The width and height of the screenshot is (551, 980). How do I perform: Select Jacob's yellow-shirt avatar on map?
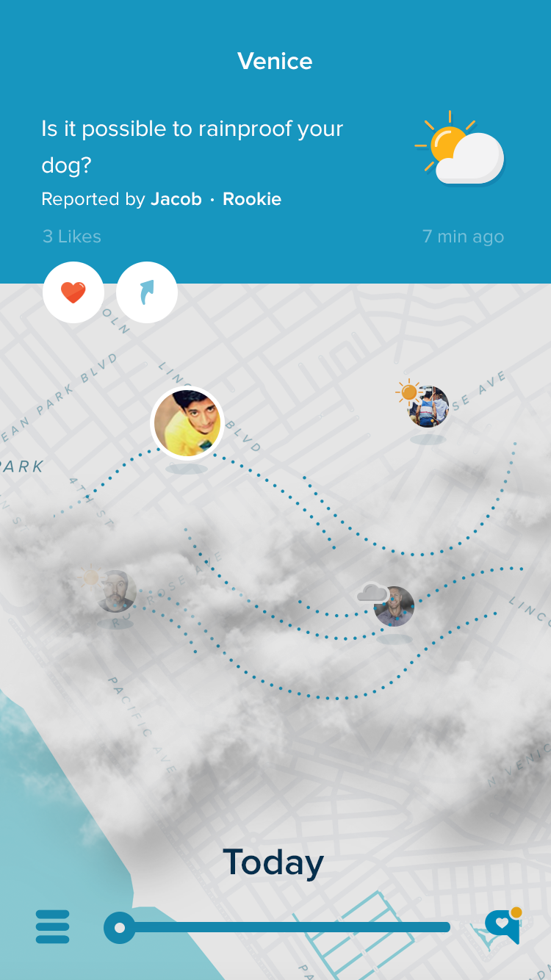tap(187, 423)
